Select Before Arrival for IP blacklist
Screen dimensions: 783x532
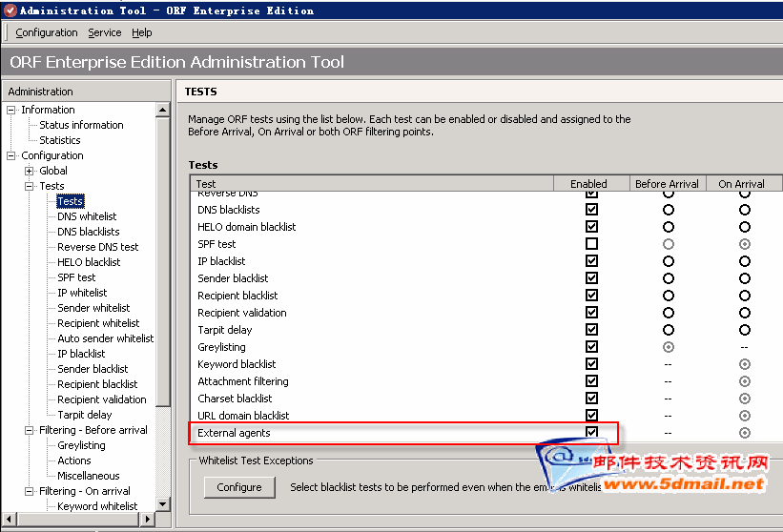[x=668, y=261]
